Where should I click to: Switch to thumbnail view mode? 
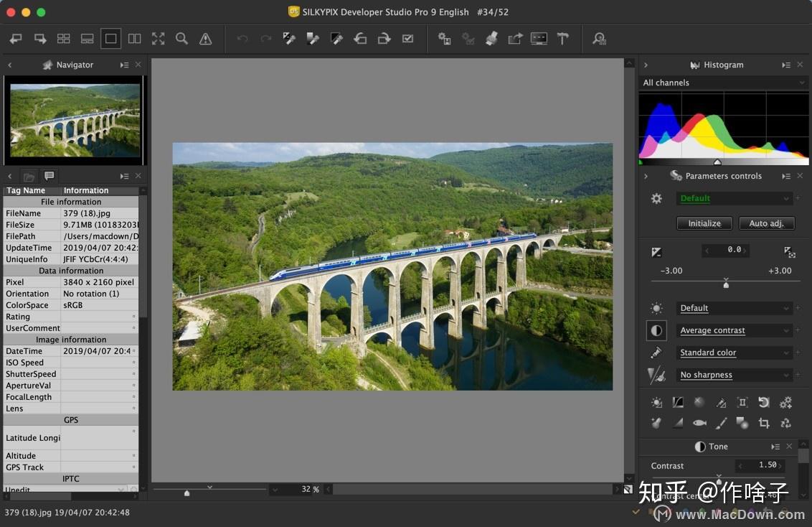coord(63,38)
